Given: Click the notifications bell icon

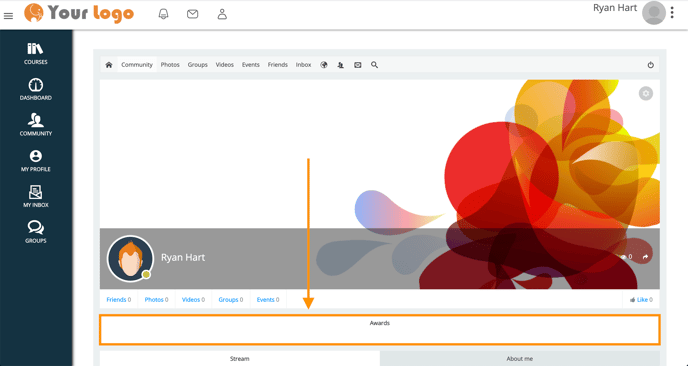Looking at the screenshot, I should [163, 14].
